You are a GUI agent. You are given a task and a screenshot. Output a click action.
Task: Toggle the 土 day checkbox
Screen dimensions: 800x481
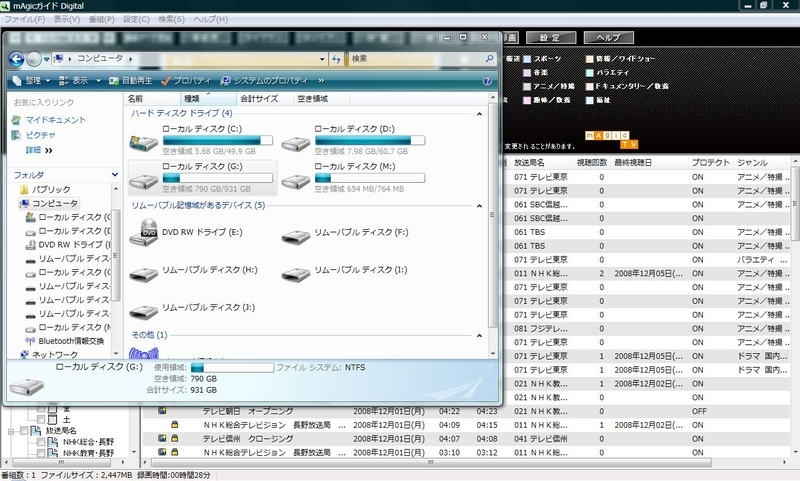click(40, 420)
